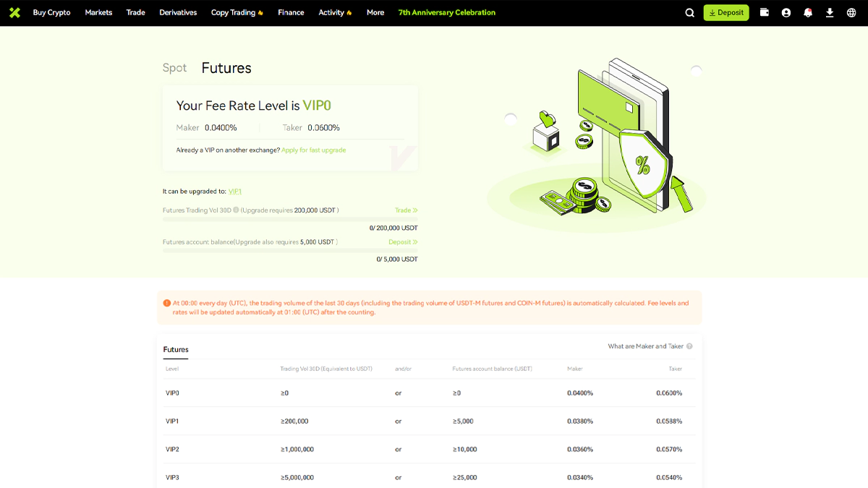Switch to the Spot tab

(x=174, y=68)
